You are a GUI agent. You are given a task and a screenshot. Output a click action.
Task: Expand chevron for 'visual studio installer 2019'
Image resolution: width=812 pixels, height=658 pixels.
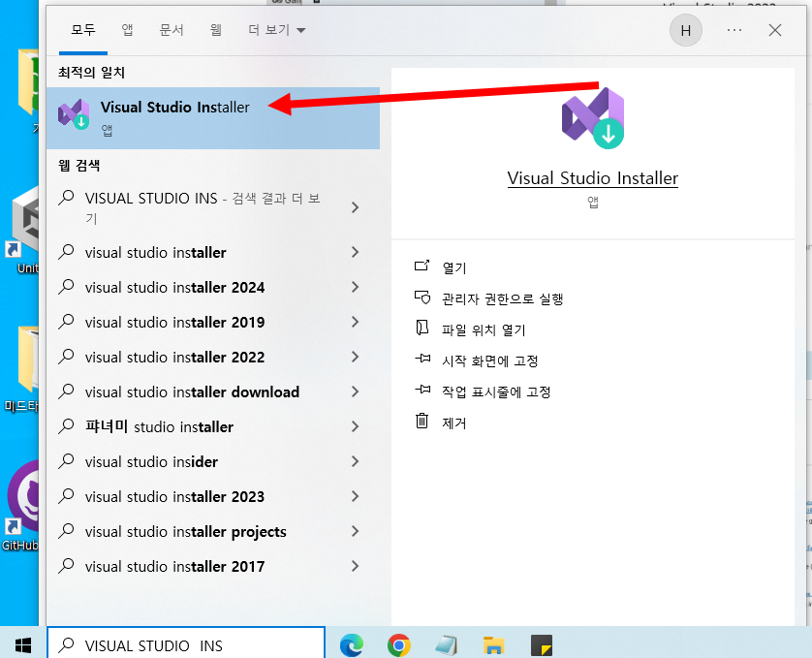click(x=356, y=323)
